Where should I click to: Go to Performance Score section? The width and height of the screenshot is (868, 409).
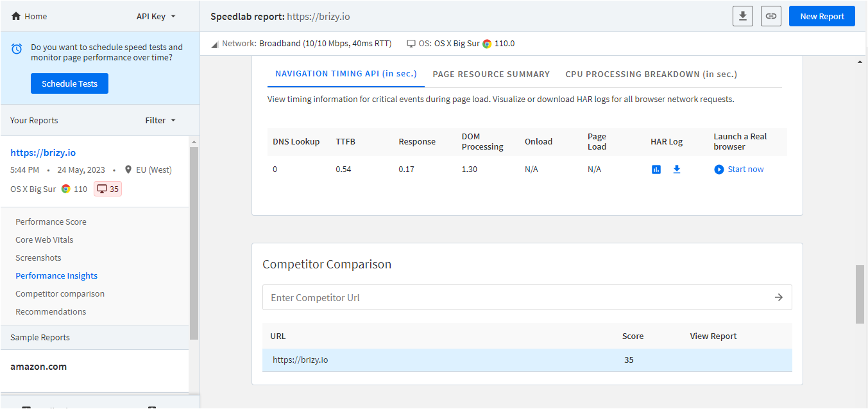click(51, 222)
